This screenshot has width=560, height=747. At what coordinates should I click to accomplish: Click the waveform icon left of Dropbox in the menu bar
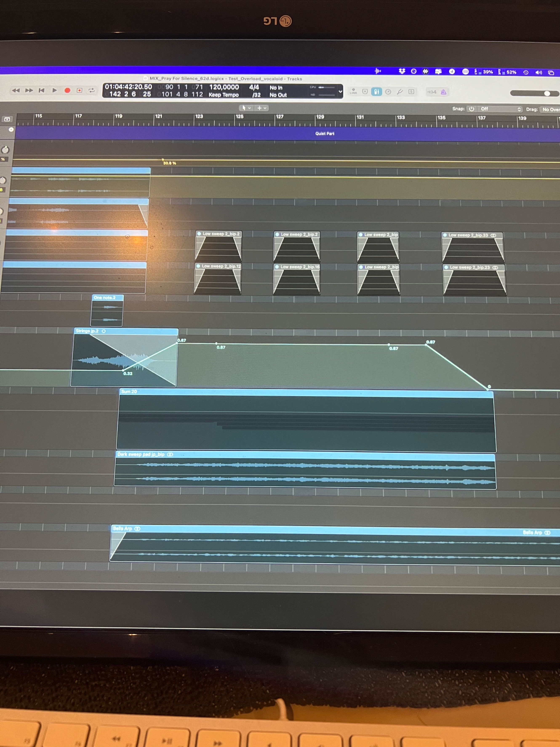(x=378, y=71)
